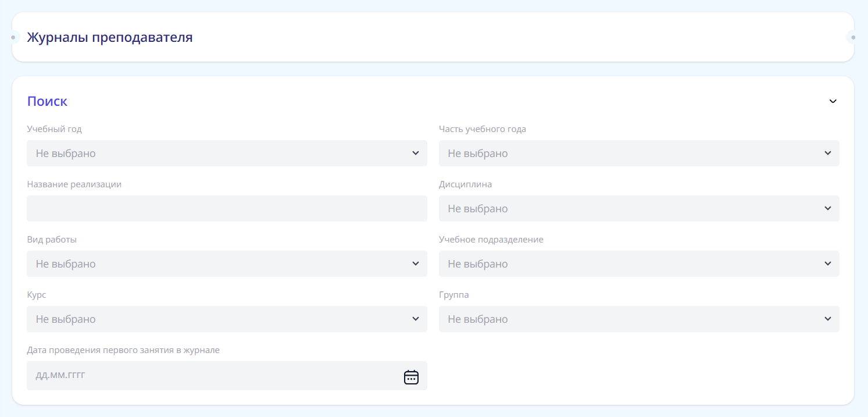The image size is (868, 417).
Task: Open the Учебный год dropdown
Action: [x=227, y=154]
